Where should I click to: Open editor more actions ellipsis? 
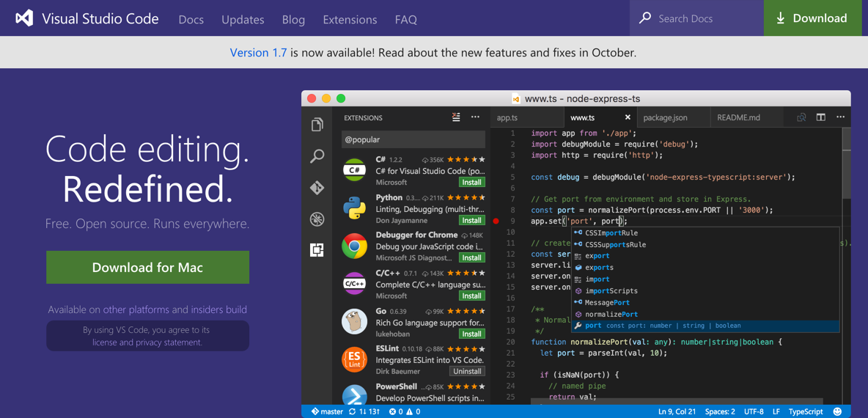841,117
